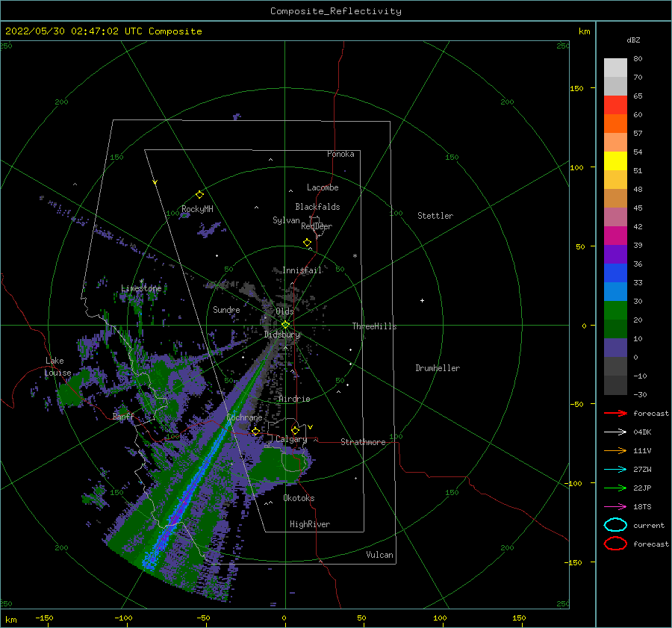
Task: Click the dBZ legend heading
Action: coord(633,40)
